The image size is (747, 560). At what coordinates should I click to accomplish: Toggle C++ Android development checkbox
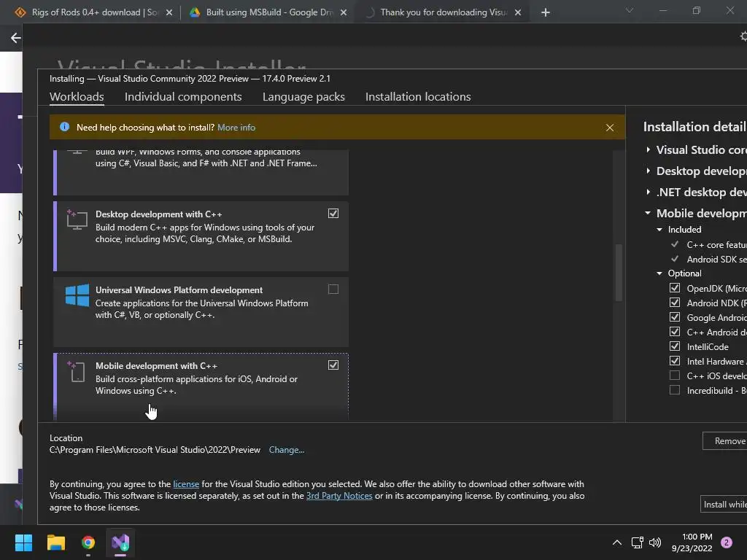pyautogui.click(x=675, y=332)
